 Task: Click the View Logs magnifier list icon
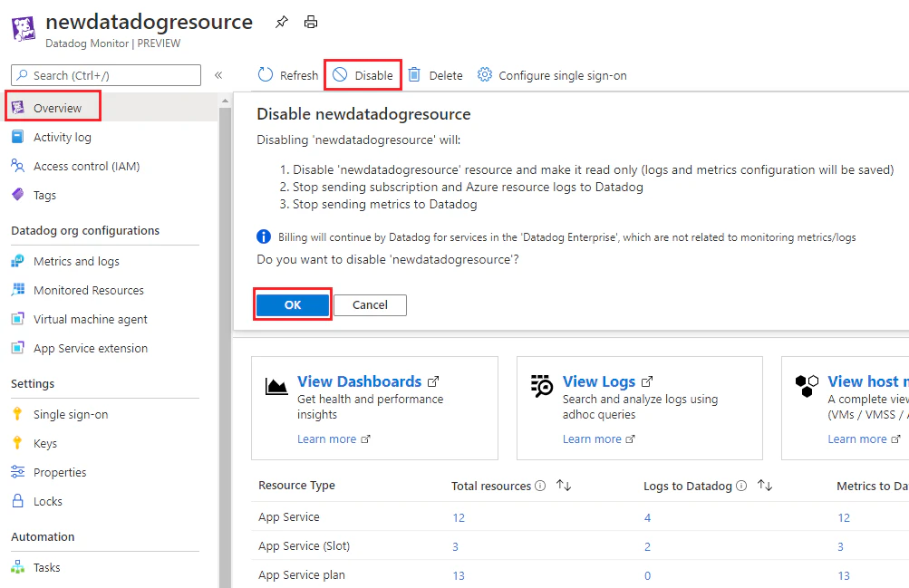[542, 386]
